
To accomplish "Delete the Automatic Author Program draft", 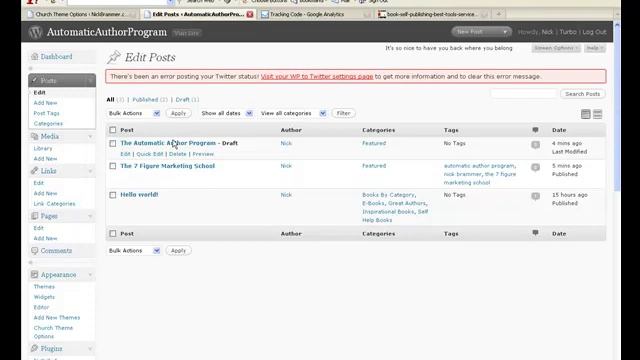I will (x=178, y=154).
